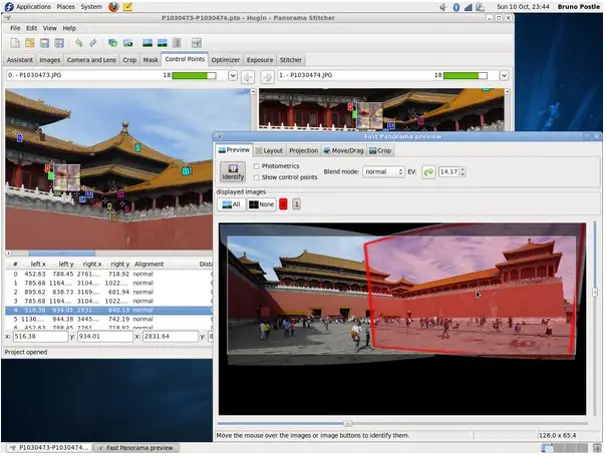Select control point row 5 with 944.38
This screenshot has width=607, height=456.
tap(109, 319)
